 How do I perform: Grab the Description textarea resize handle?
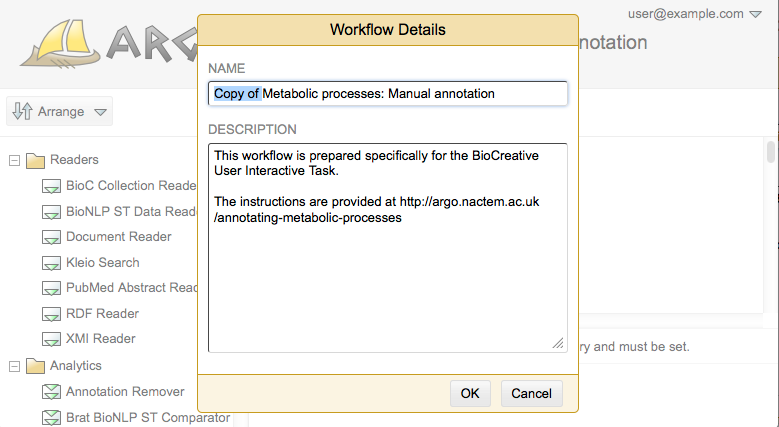coord(558,343)
